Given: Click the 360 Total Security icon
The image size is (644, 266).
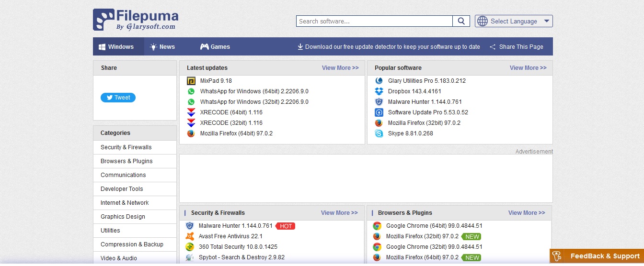Looking at the screenshot, I should point(190,247).
